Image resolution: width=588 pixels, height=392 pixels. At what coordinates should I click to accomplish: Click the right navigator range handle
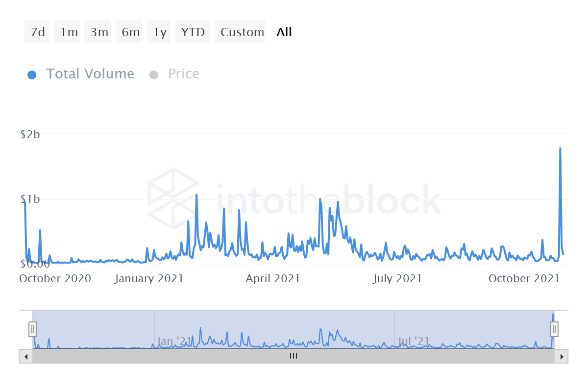tap(554, 328)
